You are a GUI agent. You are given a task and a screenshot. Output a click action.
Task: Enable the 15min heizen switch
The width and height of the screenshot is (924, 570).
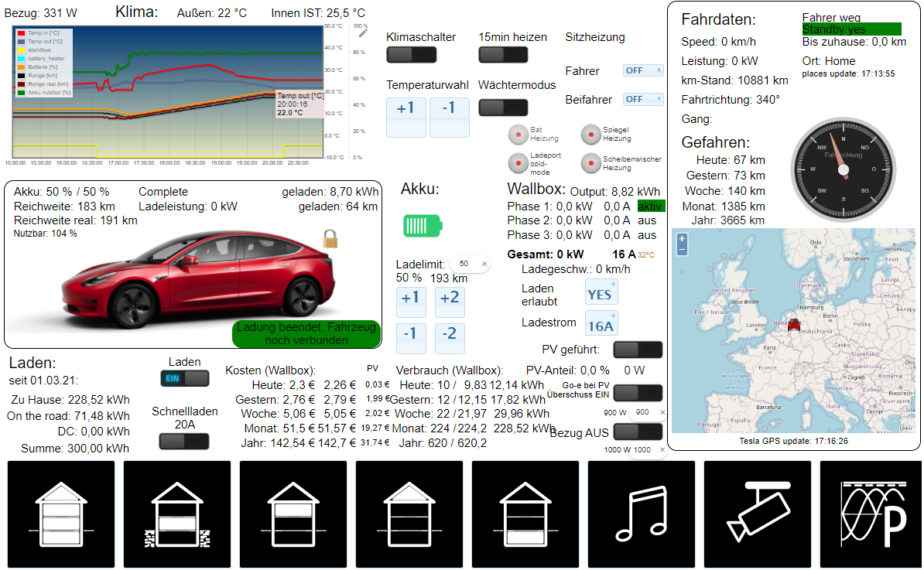pyautogui.click(x=503, y=55)
